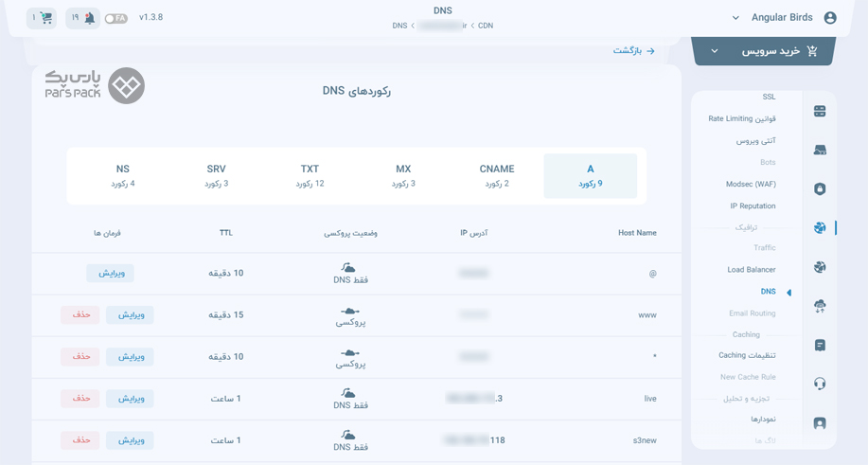This screenshot has height=465, width=868.
Task: Open Email Routing menu item
Action: tap(753, 313)
